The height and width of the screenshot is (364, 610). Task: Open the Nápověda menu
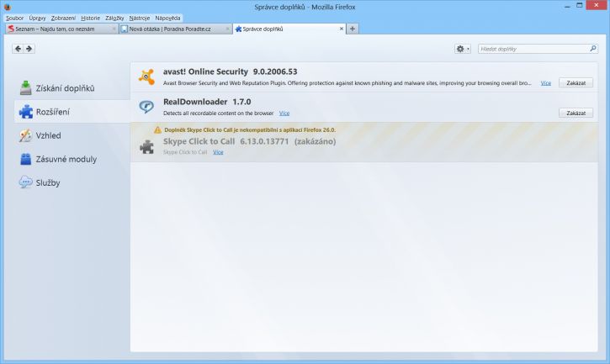click(x=167, y=18)
